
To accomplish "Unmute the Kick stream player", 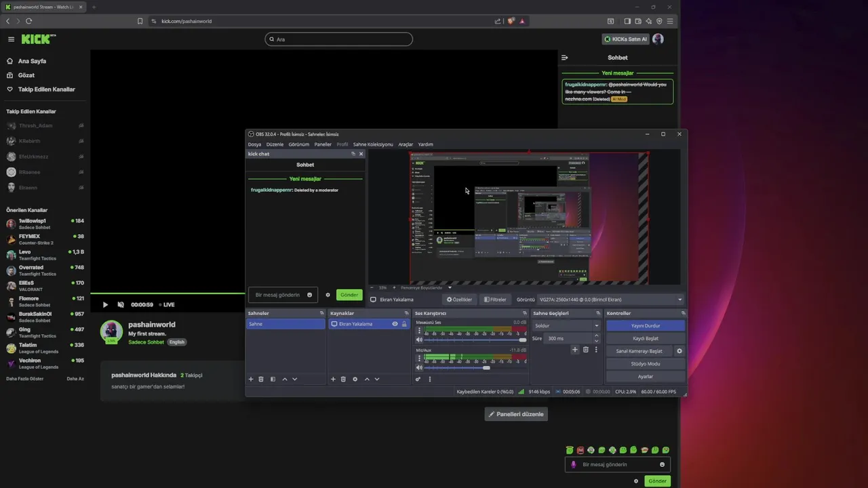I will coord(121,304).
